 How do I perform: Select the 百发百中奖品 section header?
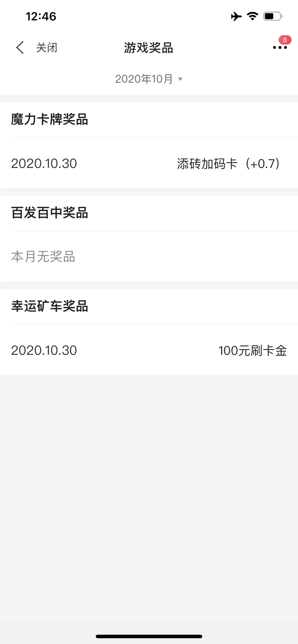click(50, 213)
